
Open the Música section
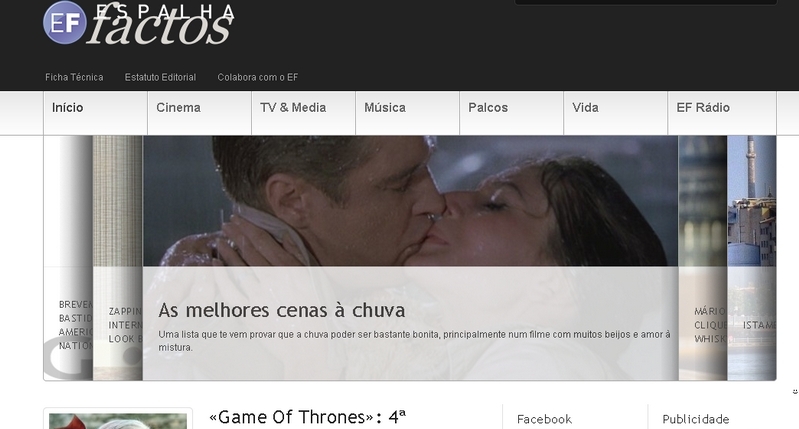[407, 113]
